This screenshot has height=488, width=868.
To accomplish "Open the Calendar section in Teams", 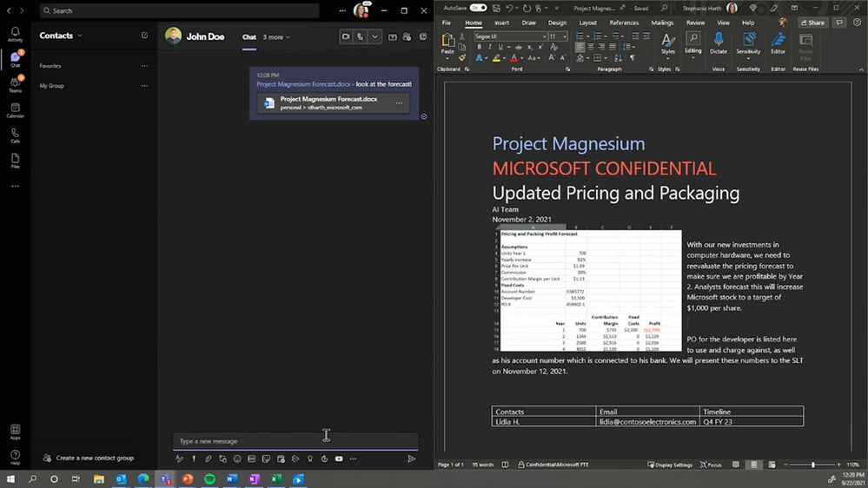I will click(15, 110).
